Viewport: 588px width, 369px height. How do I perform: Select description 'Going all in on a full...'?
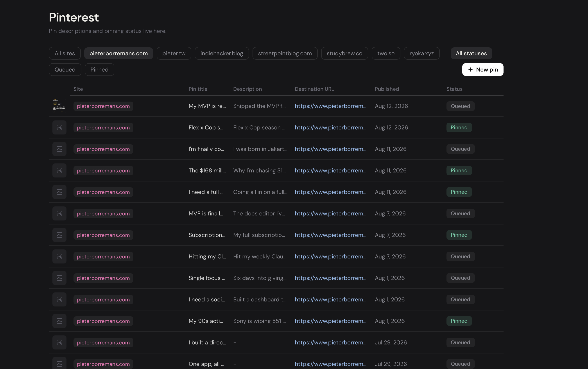coord(260,192)
